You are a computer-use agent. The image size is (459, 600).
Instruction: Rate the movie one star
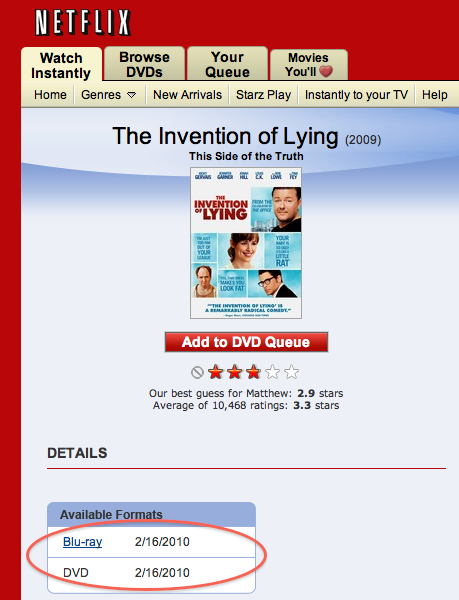[x=216, y=372]
